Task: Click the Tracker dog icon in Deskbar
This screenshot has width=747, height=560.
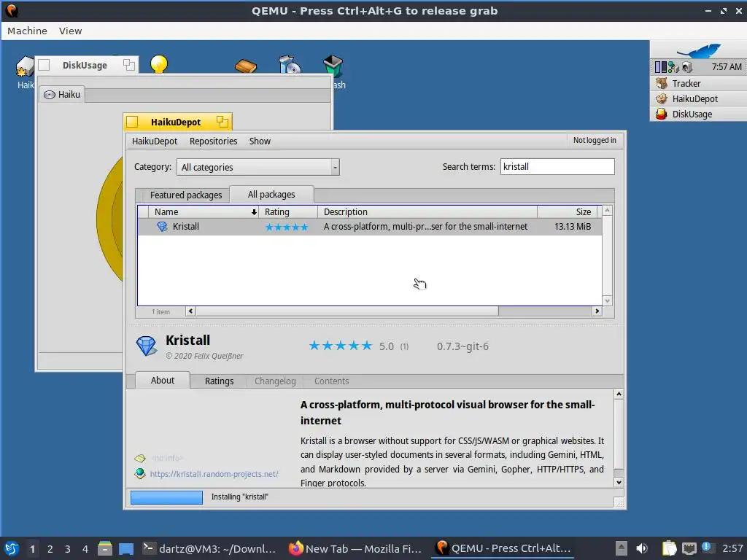Action: pyautogui.click(x=661, y=83)
